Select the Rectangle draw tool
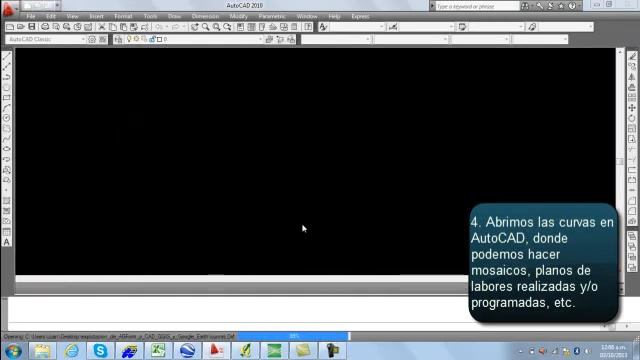 pos(7,98)
